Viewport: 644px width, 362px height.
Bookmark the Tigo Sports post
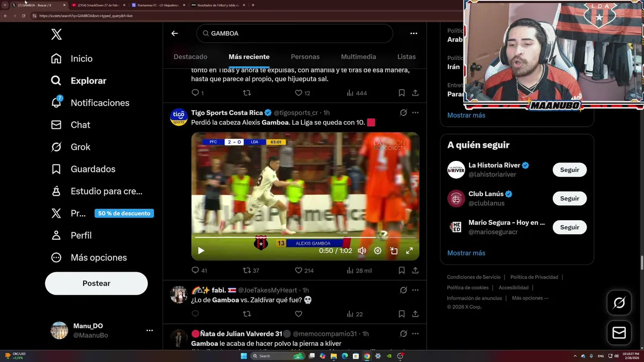(401, 270)
